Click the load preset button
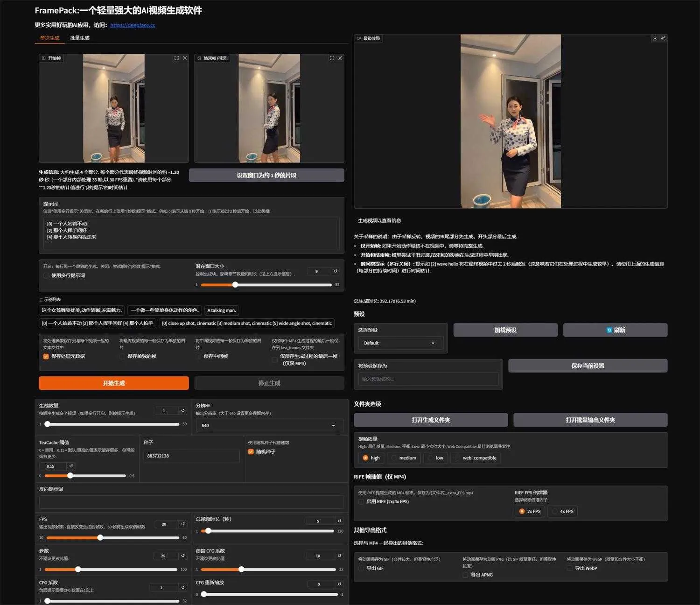Viewport: 700px width, 605px height. [x=505, y=330]
